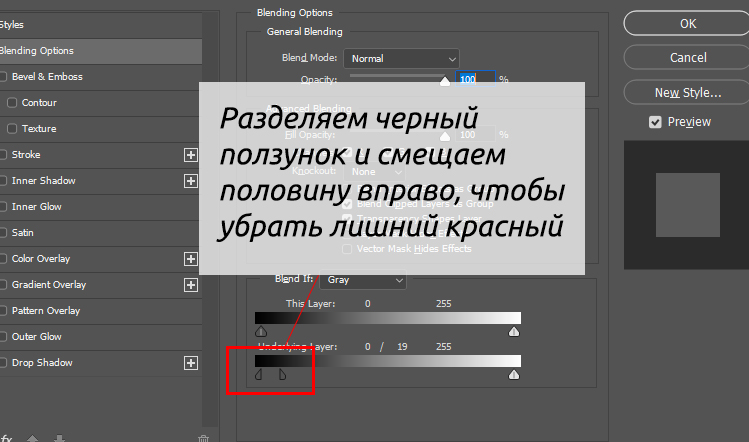Viewport: 749px width, 442px height.
Task: Click the This Layer white slider handle
Action: click(x=514, y=332)
